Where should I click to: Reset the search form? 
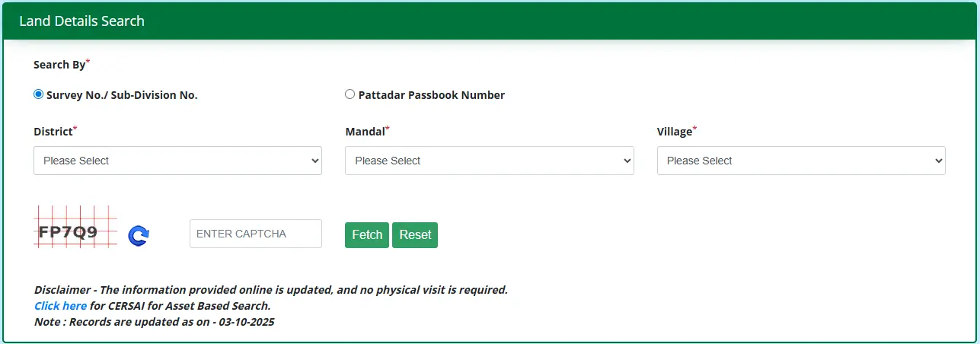[x=415, y=234]
